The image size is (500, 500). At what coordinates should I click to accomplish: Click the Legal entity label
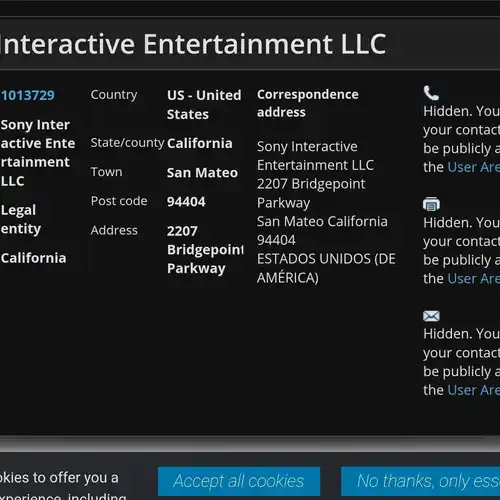click(x=21, y=219)
